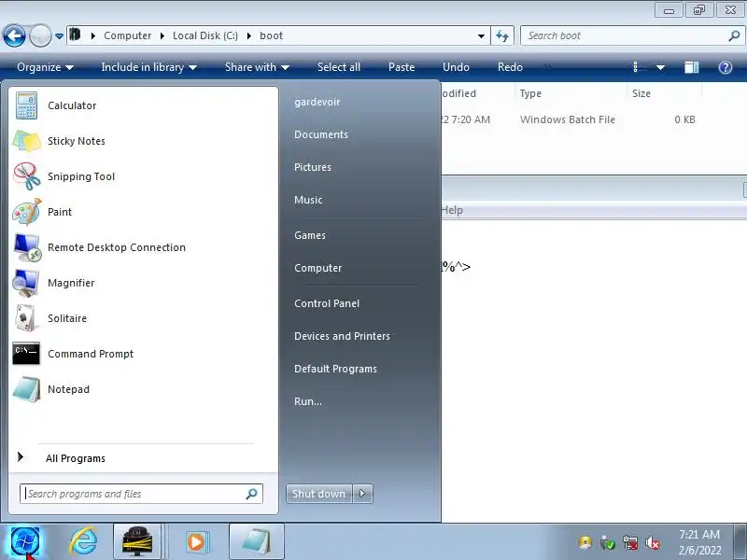
Task: Click the network status tray icon
Action: [x=629, y=543]
